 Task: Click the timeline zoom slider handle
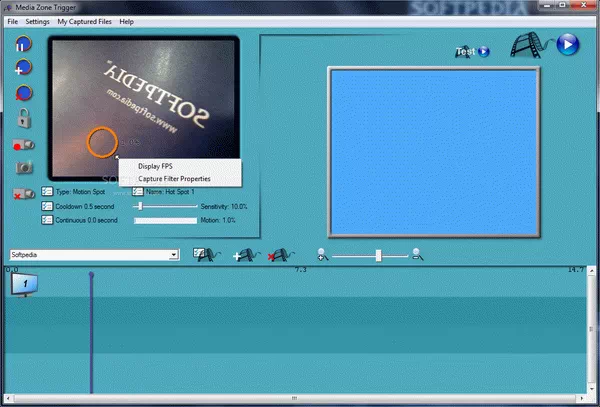pos(378,256)
